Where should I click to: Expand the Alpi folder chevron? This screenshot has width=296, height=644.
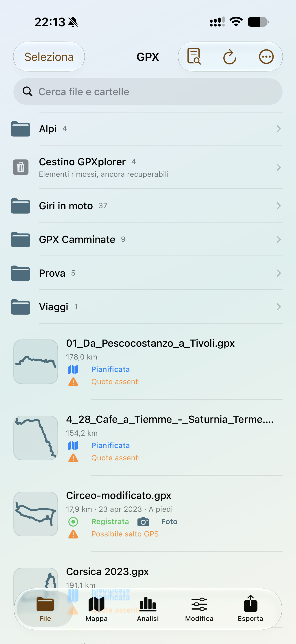coord(279,129)
